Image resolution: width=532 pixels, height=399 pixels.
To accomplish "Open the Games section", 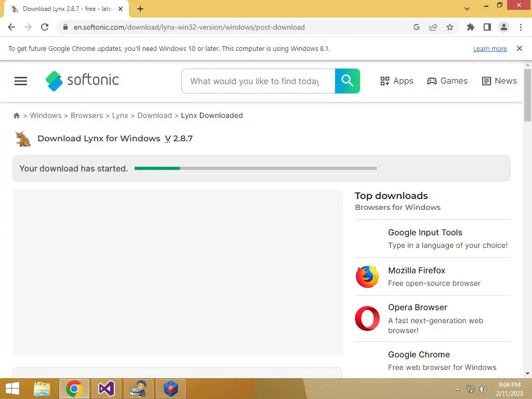I will pyautogui.click(x=447, y=81).
